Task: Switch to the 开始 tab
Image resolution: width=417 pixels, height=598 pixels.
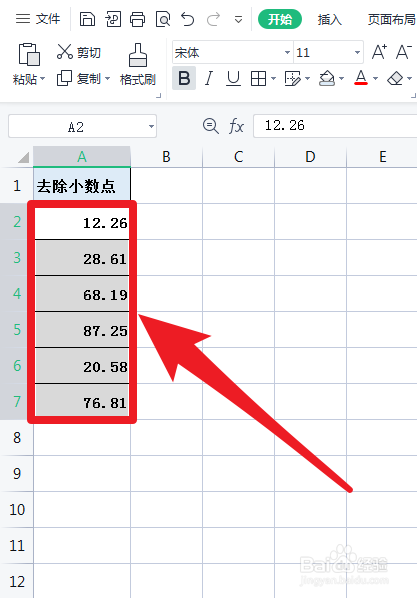Action: click(280, 19)
